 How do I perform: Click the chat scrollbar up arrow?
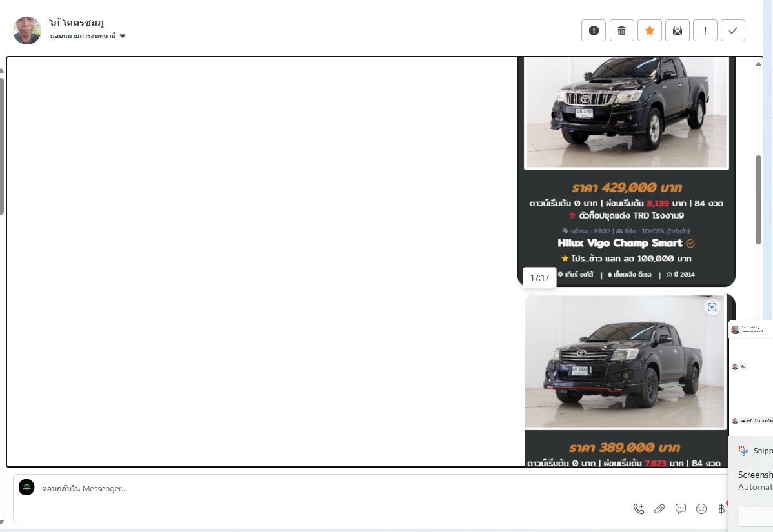759,64
